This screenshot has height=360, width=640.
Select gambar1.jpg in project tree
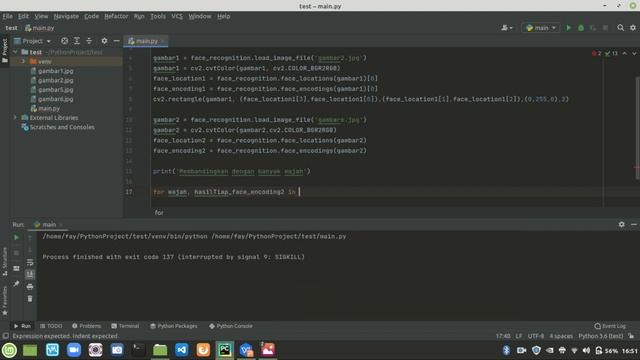point(52,71)
